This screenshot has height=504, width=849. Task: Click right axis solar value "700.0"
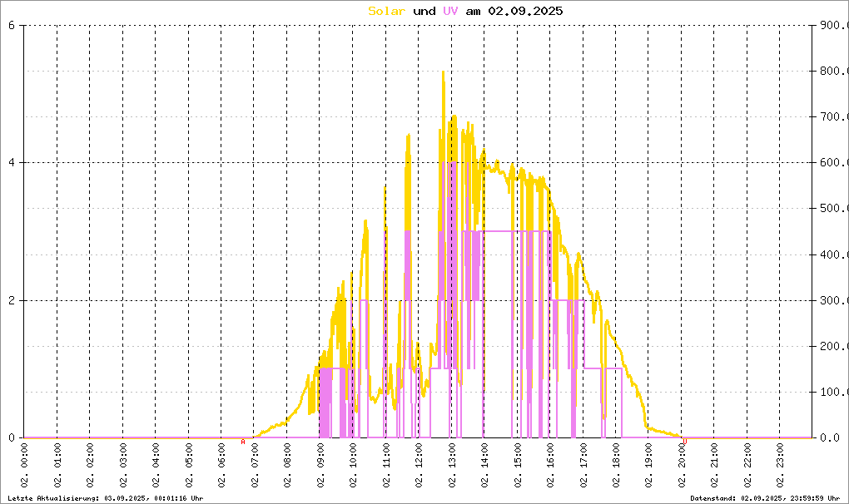(833, 116)
